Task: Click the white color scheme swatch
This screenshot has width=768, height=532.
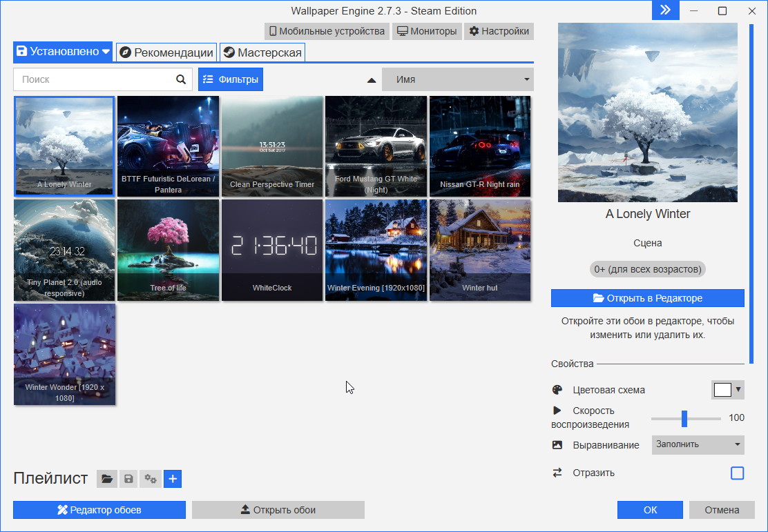Action: (722, 390)
